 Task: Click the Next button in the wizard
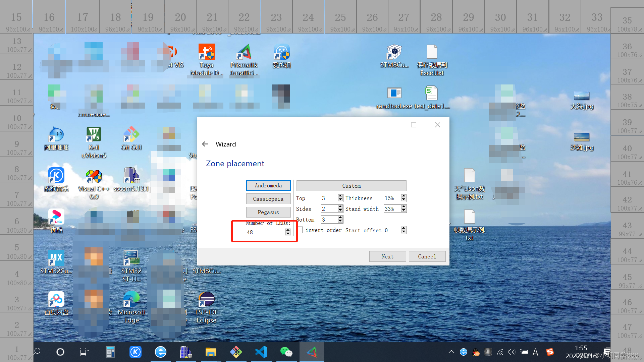tap(387, 256)
